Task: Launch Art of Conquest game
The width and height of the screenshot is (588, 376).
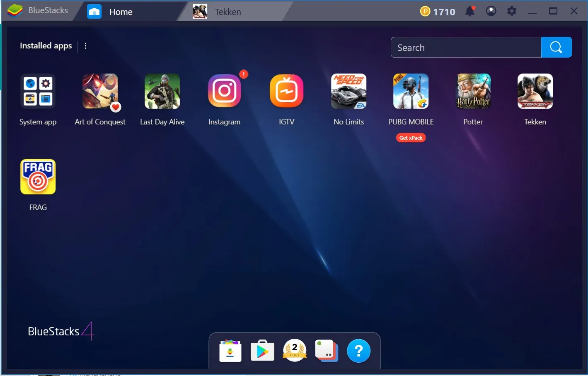Action: coord(100,91)
